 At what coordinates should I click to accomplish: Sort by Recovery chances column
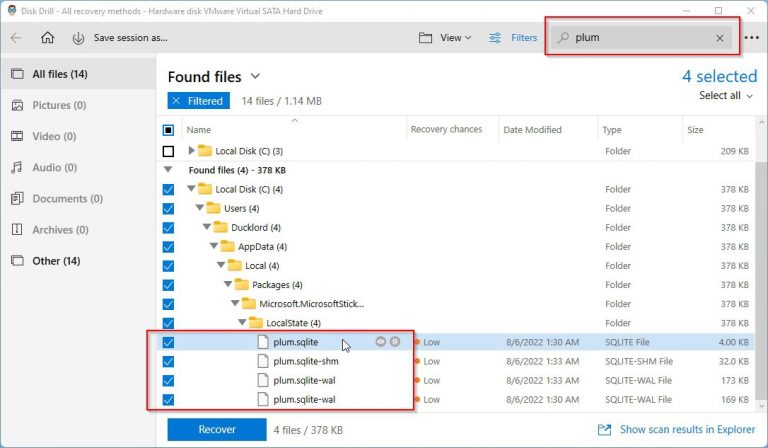446,129
